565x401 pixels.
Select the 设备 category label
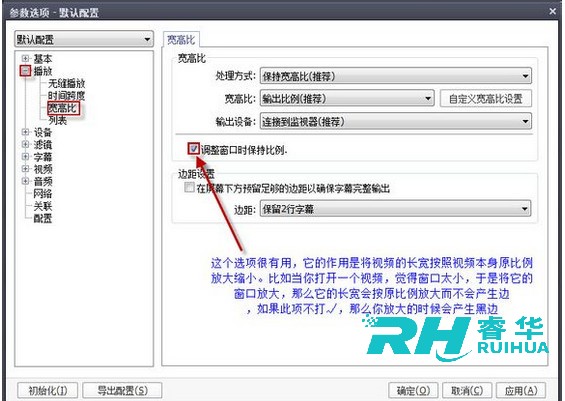[x=43, y=132]
